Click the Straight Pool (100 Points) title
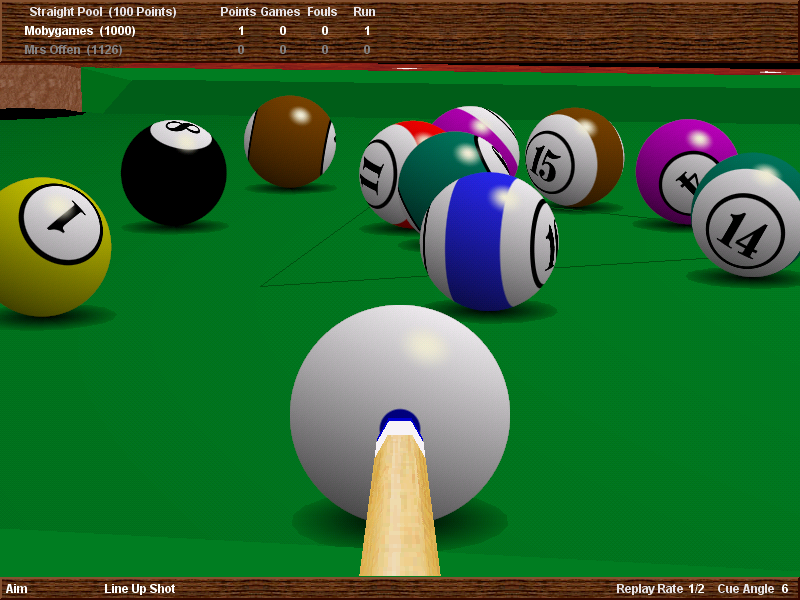The height and width of the screenshot is (600, 800). (102, 12)
